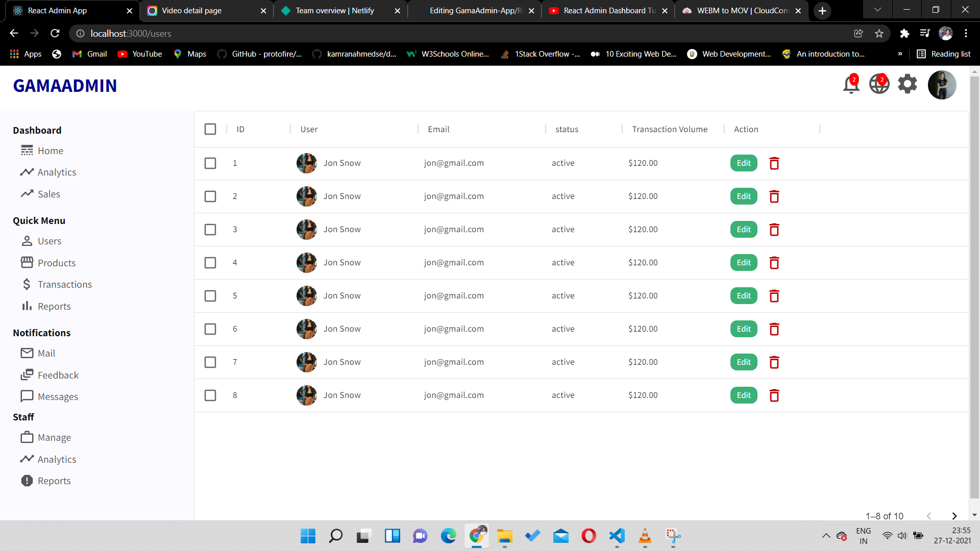Delete user in row 3 with trash icon
This screenshot has width=980, height=551.
click(x=774, y=230)
